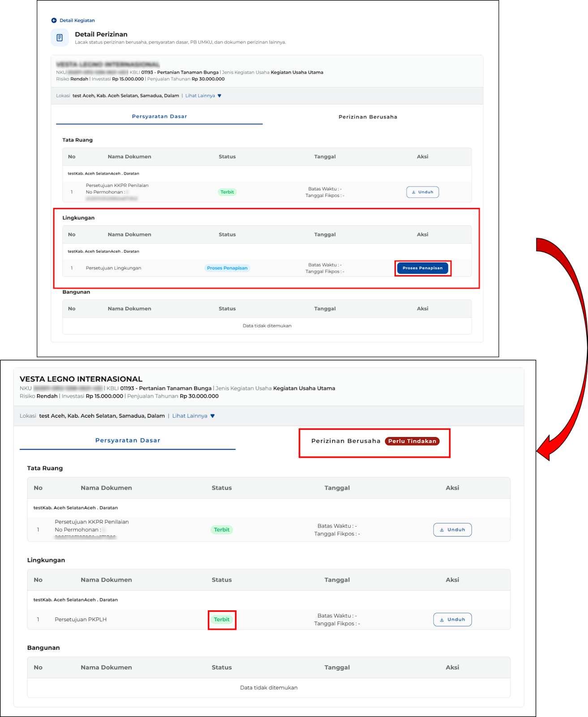Click the Persetujuan PKPLH document name

(81, 620)
